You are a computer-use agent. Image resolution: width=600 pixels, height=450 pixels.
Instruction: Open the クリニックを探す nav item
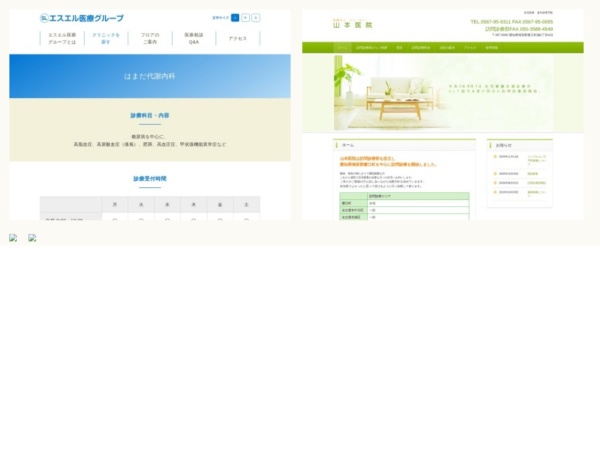[x=106, y=38]
